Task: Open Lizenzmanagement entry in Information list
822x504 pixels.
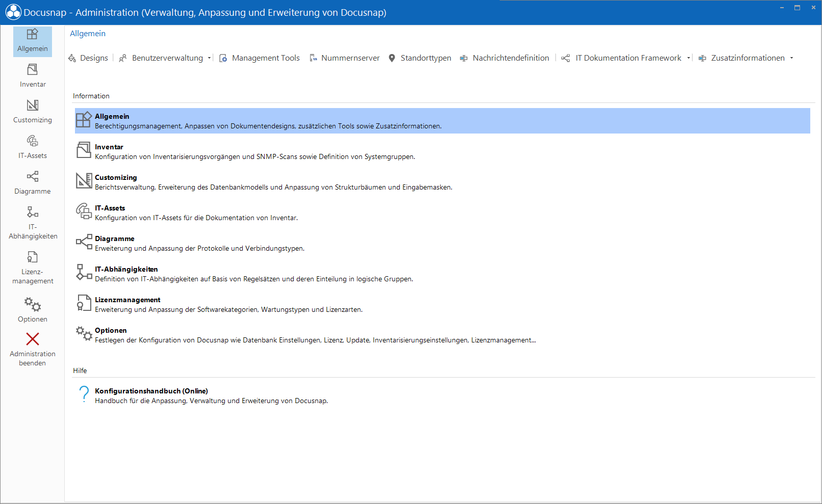Action: 442,304
